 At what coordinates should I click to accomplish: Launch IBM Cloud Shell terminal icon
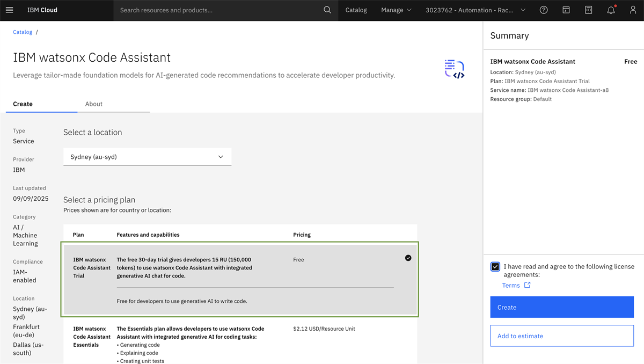566,10
